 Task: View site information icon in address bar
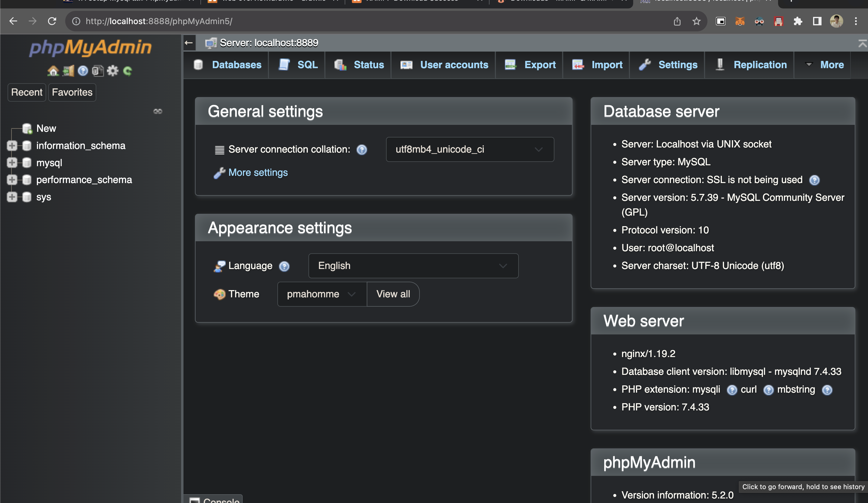click(76, 21)
